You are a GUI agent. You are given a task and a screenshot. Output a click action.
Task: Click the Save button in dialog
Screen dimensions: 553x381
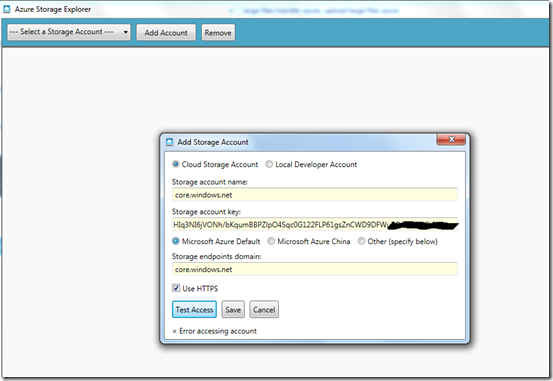point(233,309)
